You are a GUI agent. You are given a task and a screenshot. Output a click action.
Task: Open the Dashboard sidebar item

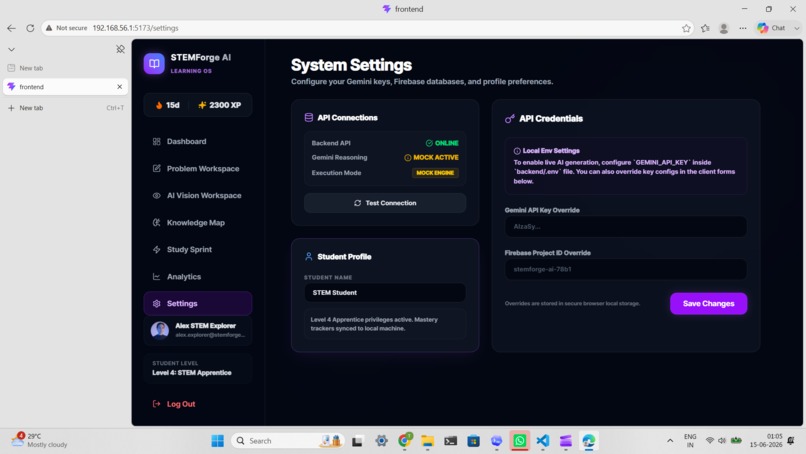coord(198,141)
